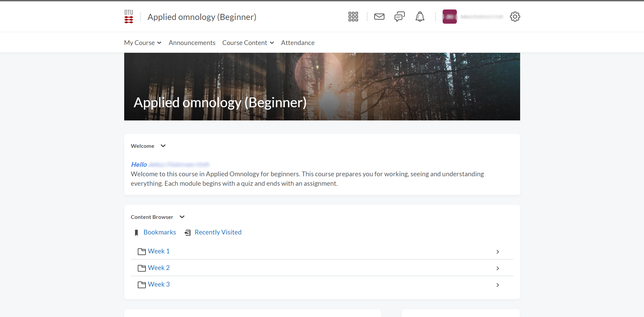Image resolution: width=644 pixels, height=317 pixels.
Task: Open the message alerts envelope icon
Action: point(379,17)
